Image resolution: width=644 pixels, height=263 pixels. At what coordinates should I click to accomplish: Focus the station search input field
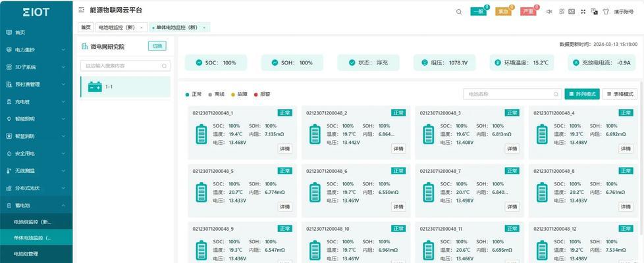tap(125, 66)
